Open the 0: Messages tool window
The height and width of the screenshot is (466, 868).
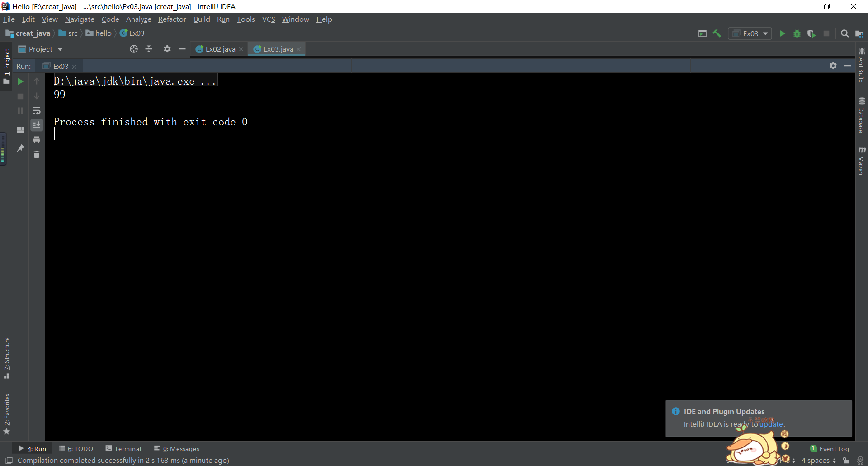click(x=177, y=449)
